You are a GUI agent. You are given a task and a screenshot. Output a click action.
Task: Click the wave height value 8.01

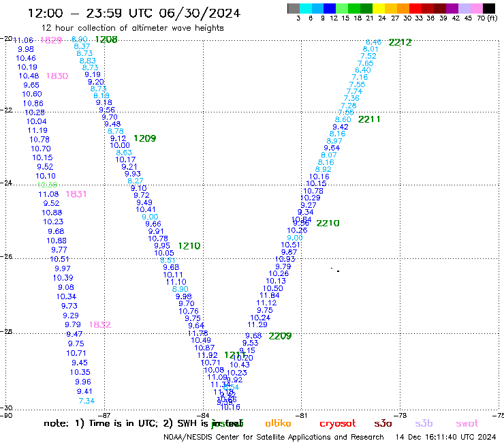pos(371,49)
